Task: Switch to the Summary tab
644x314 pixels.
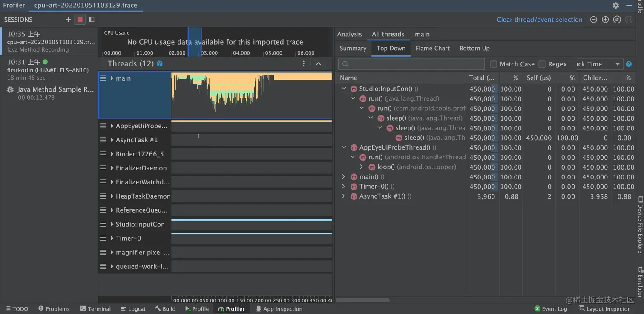Action: coord(353,48)
